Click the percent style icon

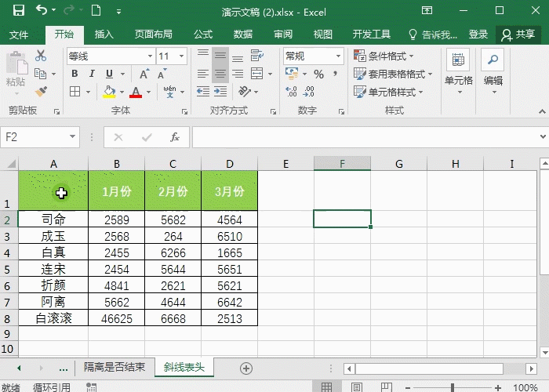tap(318, 74)
